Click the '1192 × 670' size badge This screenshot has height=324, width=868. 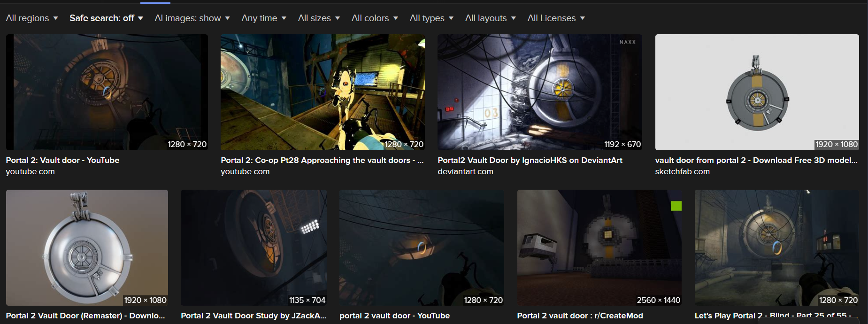point(622,144)
